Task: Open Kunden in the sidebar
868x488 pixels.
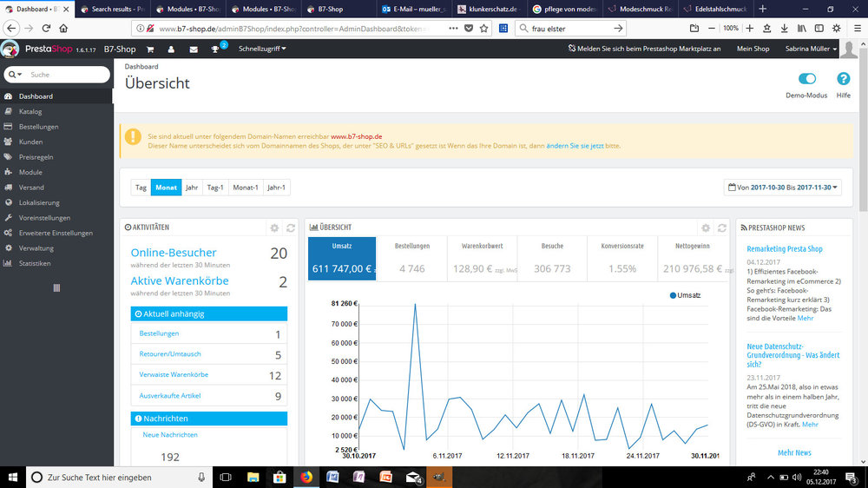Action: [x=56, y=142]
